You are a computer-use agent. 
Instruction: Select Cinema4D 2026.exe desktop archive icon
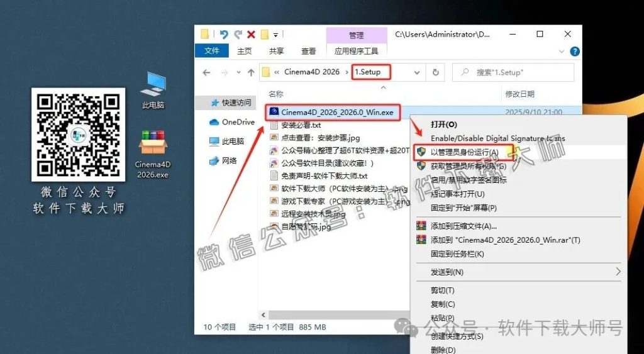[x=153, y=154]
